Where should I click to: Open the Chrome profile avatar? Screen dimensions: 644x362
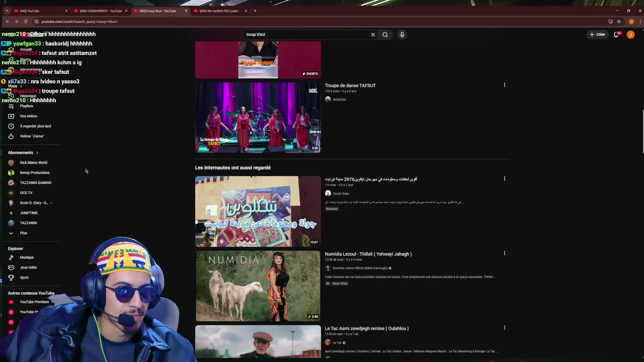(631, 22)
